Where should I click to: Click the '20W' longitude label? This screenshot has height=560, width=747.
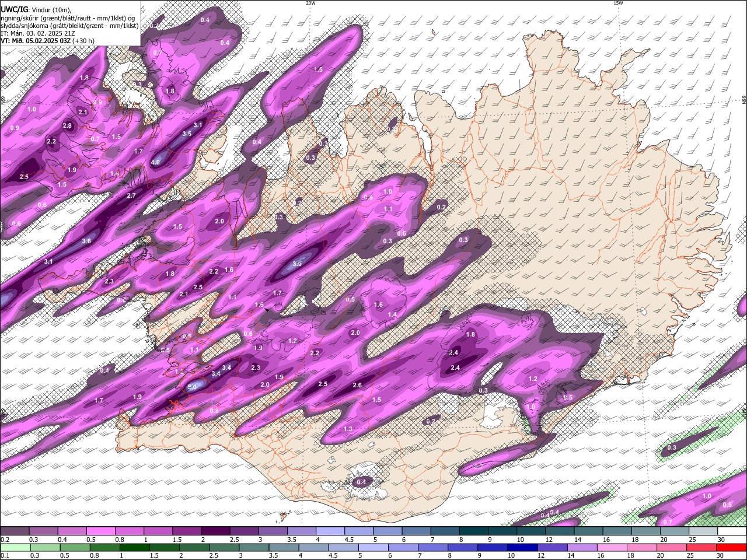310,3
